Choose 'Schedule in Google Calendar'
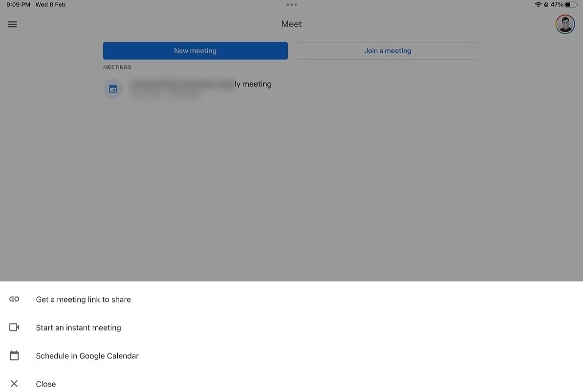Image resolution: width=583 pixels, height=392 pixels. pyautogui.click(x=87, y=356)
